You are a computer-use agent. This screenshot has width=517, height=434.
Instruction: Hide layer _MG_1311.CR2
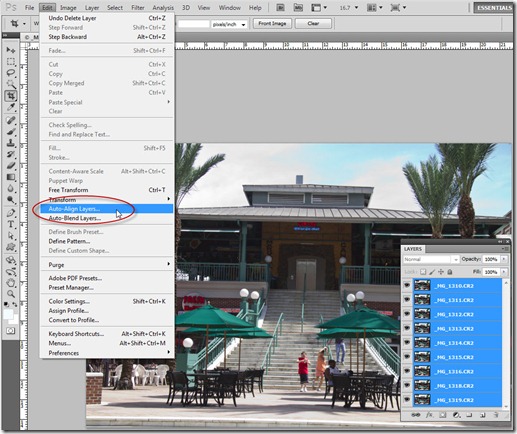coord(407,300)
